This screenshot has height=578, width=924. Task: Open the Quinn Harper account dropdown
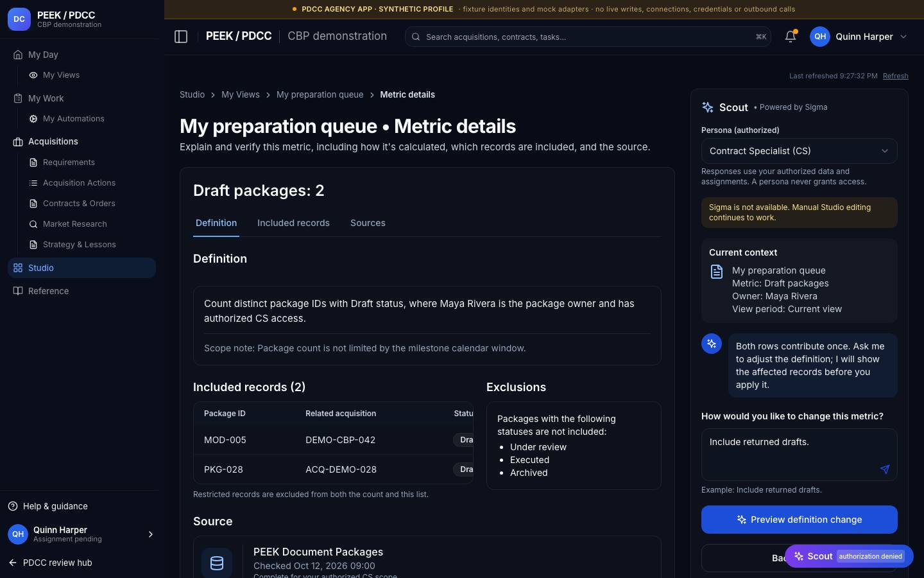(859, 37)
